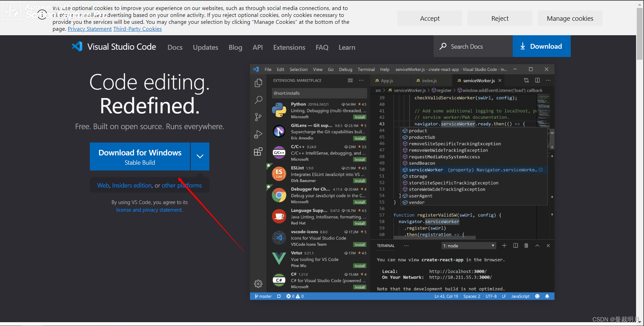Open the Search icon in activity bar
The width and height of the screenshot is (644, 326).
coord(258,100)
